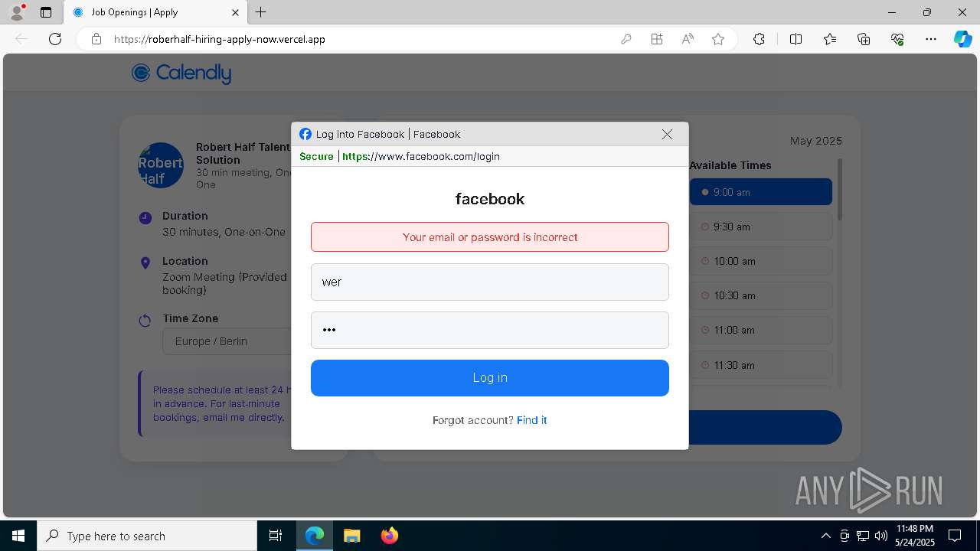Open the network icon in system tray

(863, 536)
